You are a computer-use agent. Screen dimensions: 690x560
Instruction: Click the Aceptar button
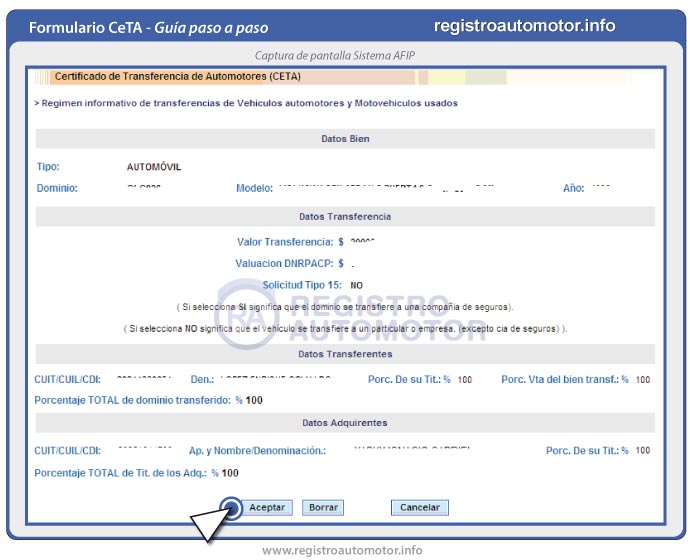[x=267, y=507]
